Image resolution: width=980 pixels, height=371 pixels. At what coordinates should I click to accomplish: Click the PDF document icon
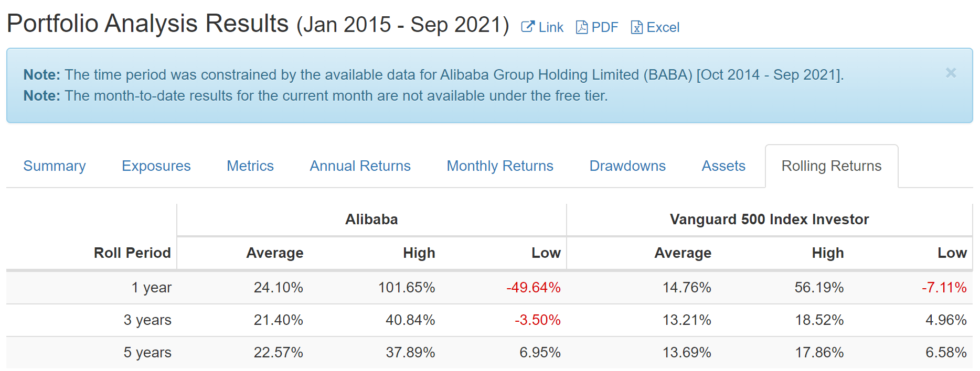581,27
